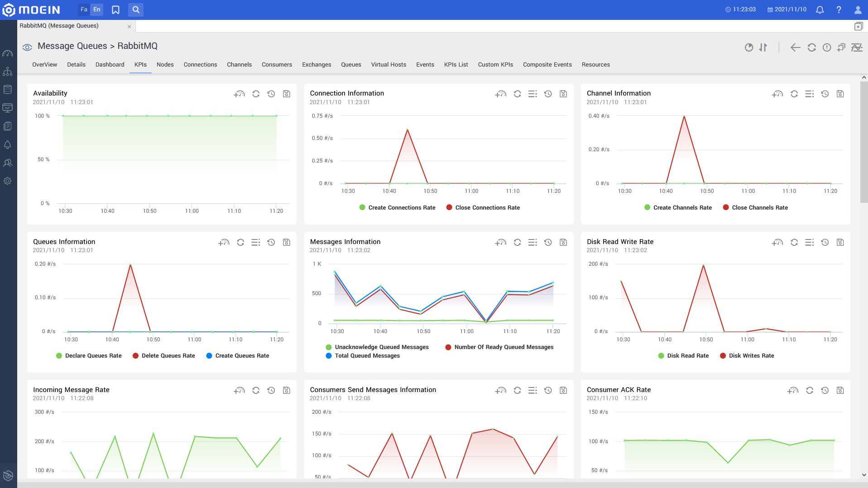Open list menu of Disk Read Write Rate
The image size is (868, 488).
(x=810, y=242)
